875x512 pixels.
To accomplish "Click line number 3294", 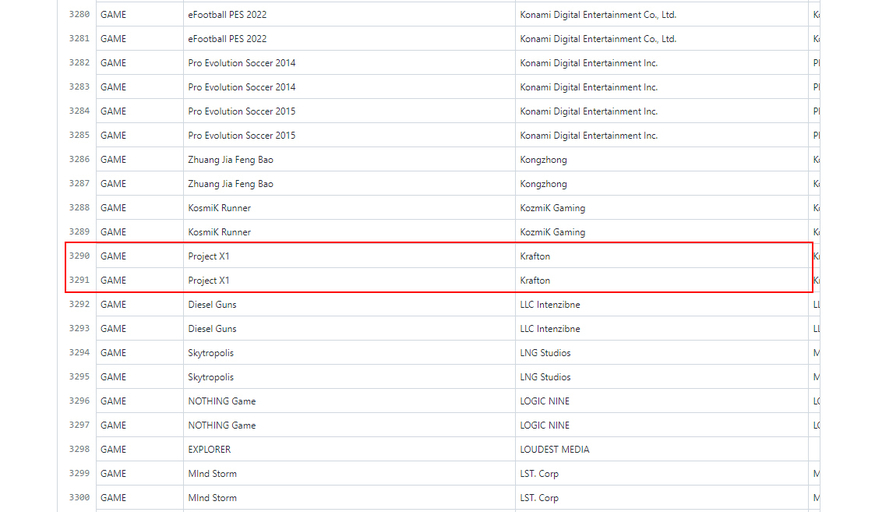I will pos(79,352).
